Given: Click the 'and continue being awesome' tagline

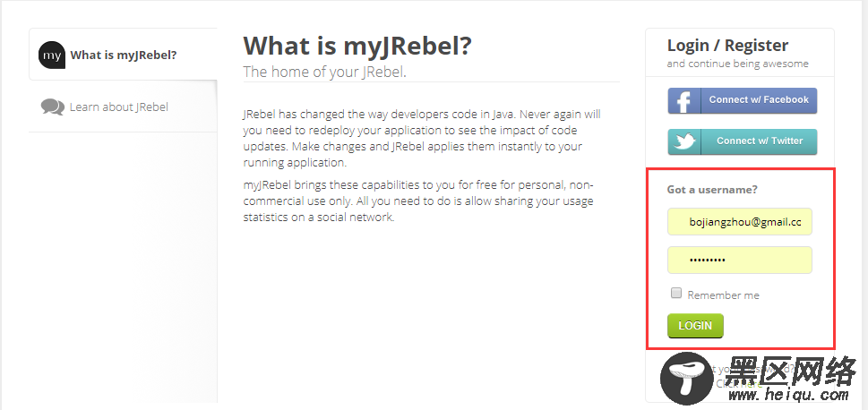Looking at the screenshot, I should [737, 64].
